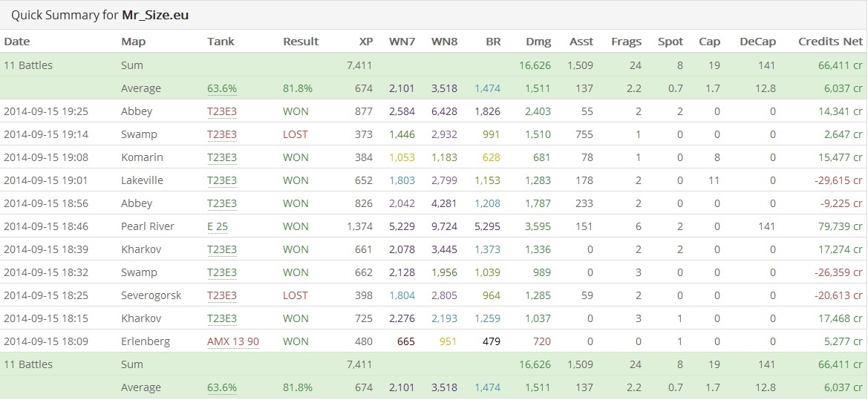Open T23E3 link for the Komarin battle
The height and width of the screenshot is (400, 868).
pos(222,157)
